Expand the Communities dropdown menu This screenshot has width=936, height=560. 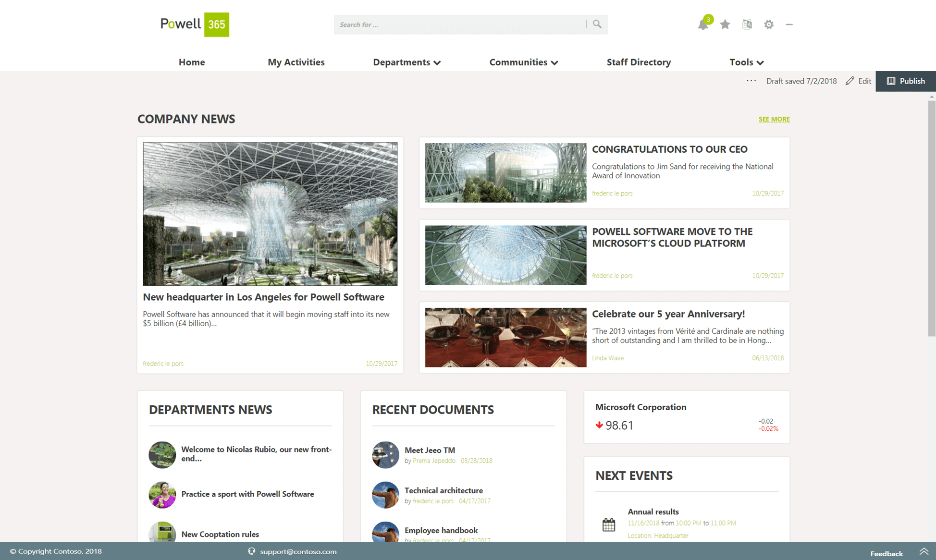click(523, 62)
